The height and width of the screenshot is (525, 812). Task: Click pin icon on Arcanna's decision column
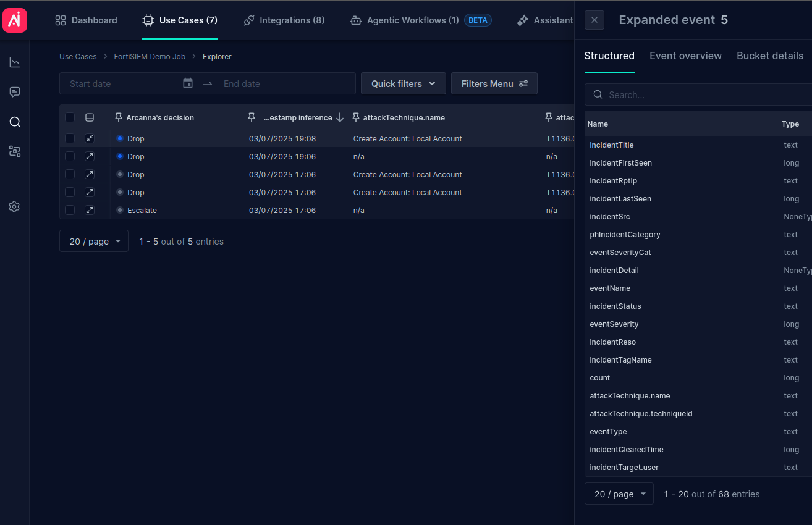click(x=119, y=117)
